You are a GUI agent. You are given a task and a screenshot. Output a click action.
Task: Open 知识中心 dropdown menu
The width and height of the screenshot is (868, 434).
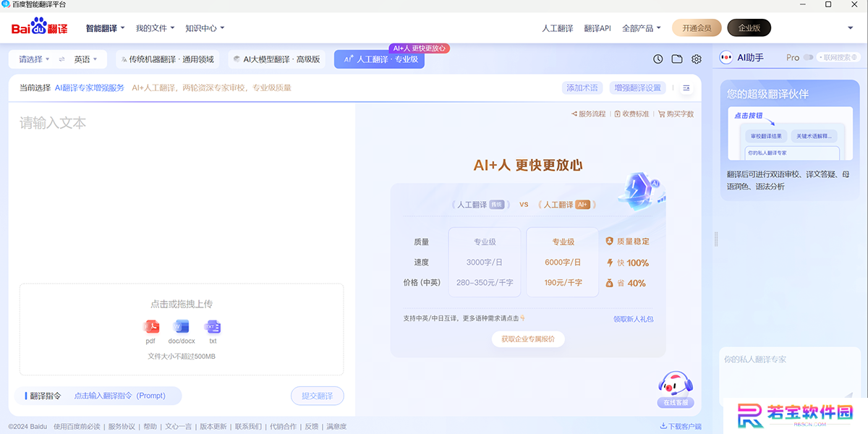click(x=205, y=28)
